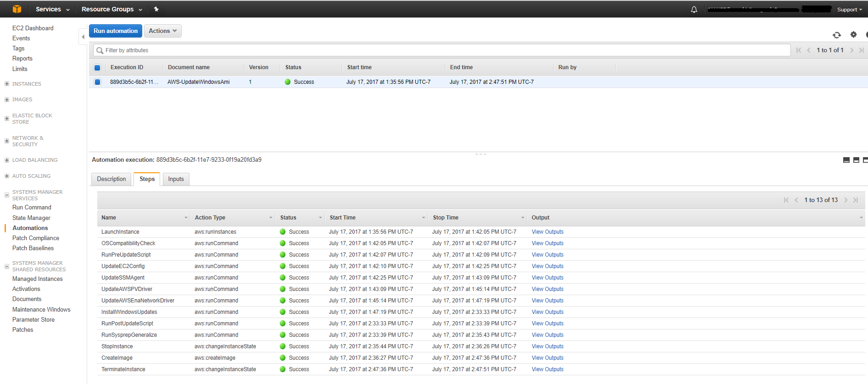Click the StopInstance step name

pos(117,346)
